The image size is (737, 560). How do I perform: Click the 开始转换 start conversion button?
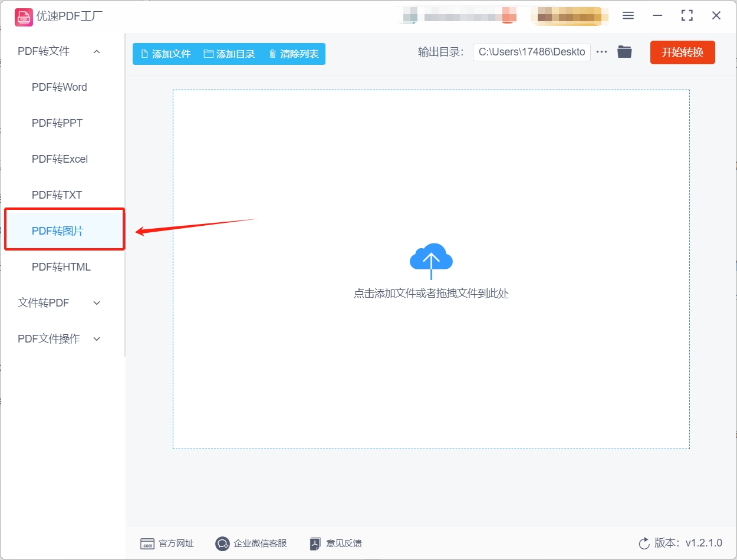coord(682,52)
